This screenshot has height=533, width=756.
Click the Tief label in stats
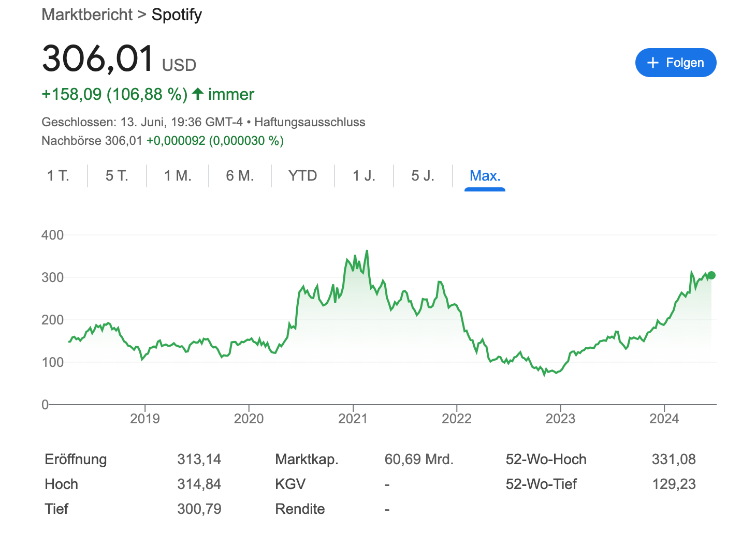pyautogui.click(x=56, y=509)
